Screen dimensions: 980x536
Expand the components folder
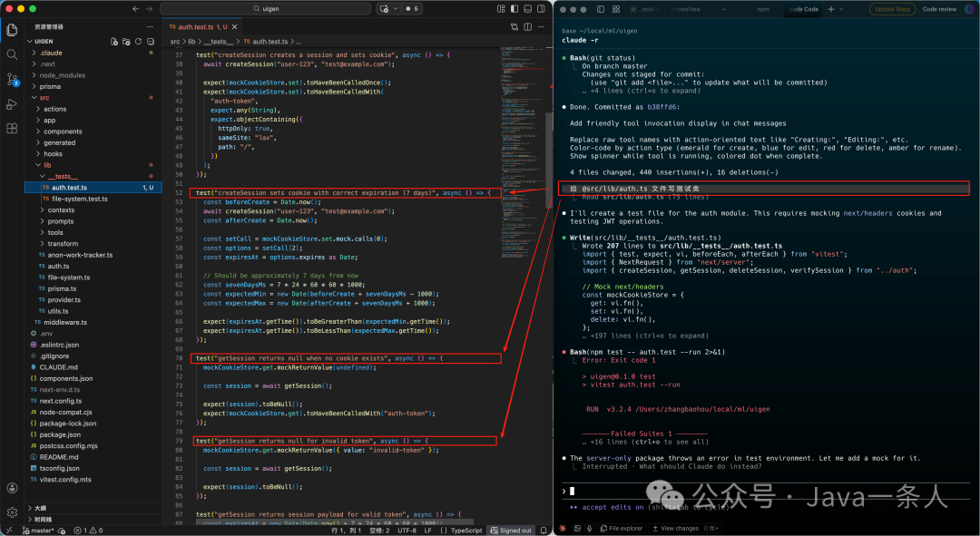[x=63, y=132]
